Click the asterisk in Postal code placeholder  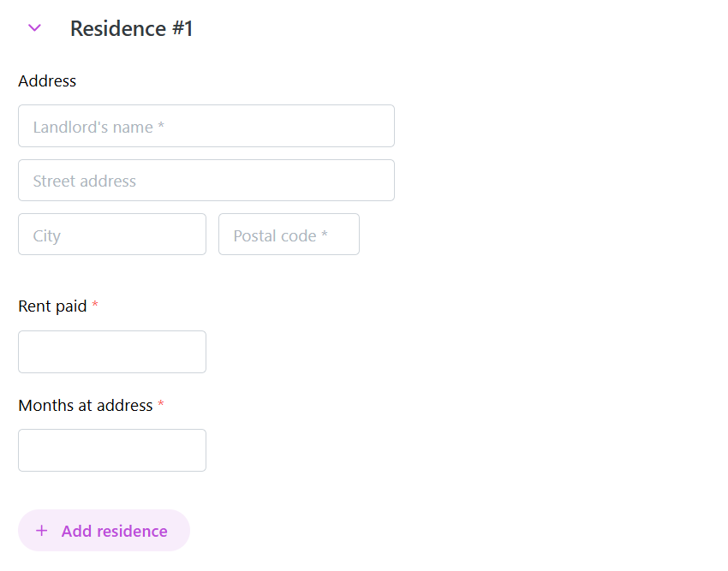[x=325, y=235]
